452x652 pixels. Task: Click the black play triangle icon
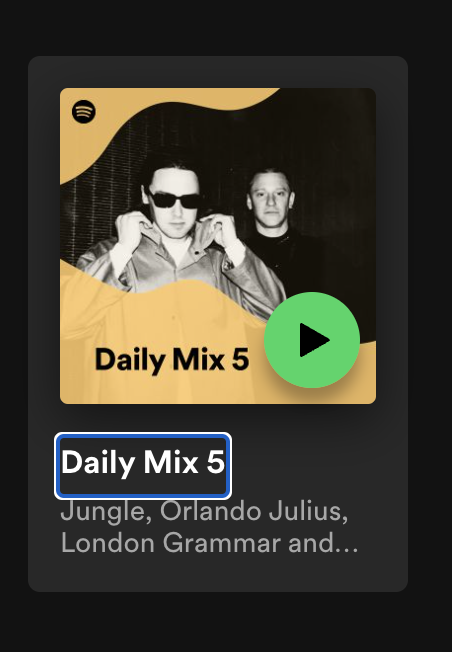point(314,340)
